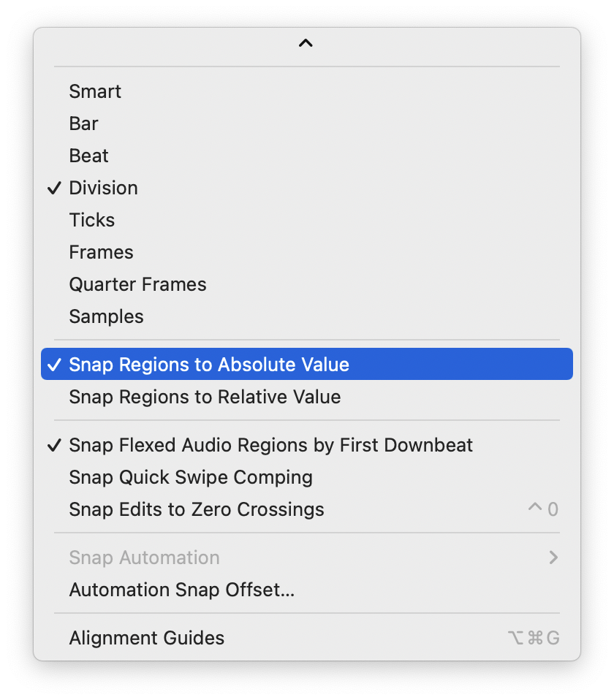
Task: Uncheck the Division snap option
Action: tap(103, 188)
